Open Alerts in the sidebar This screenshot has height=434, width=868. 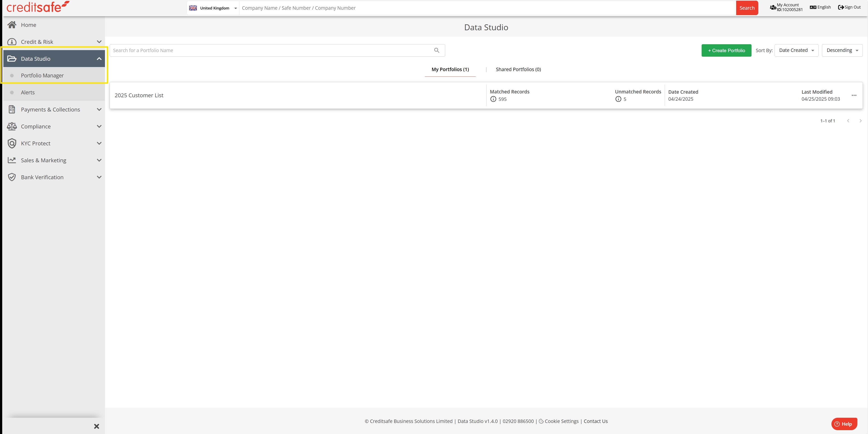pyautogui.click(x=28, y=92)
